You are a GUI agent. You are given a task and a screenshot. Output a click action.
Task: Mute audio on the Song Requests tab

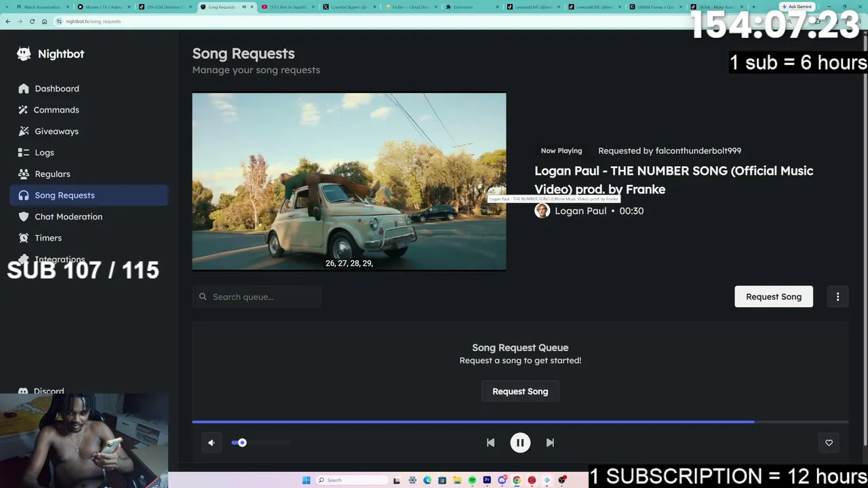pos(244,7)
